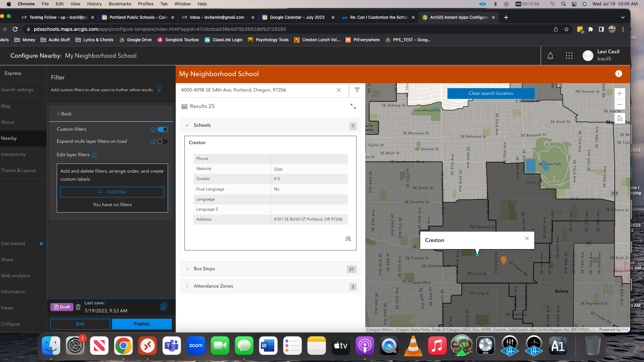Delete the draft using trash icon

[x=78, y=307]
